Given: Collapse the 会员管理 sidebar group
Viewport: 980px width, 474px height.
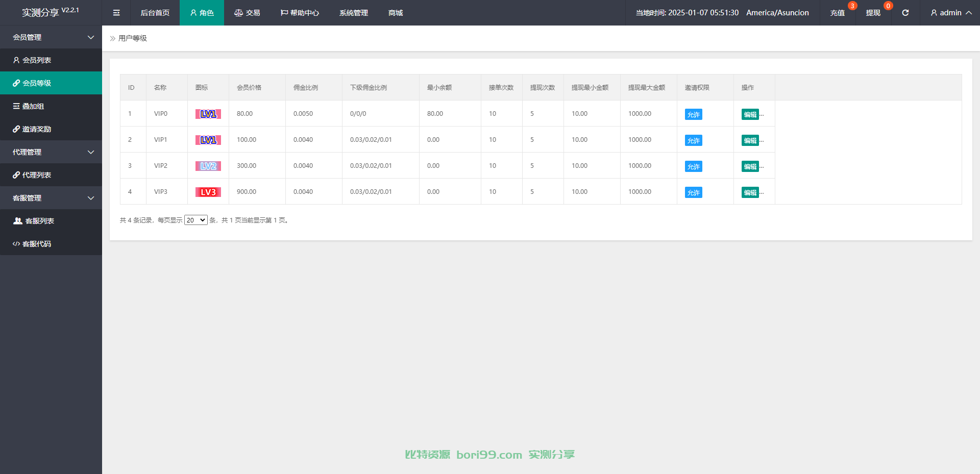Looking at the screenshot, I should coord(51,37).
